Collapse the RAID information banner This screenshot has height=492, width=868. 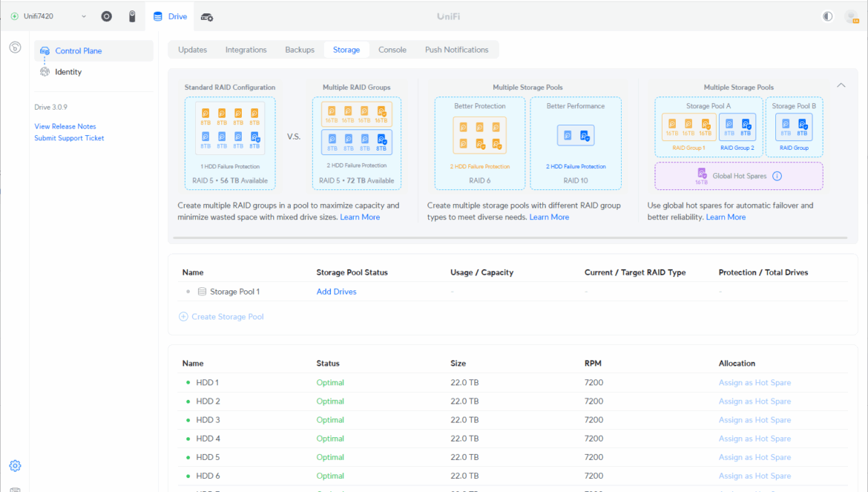pyautogui.click(x=841, y=85)
